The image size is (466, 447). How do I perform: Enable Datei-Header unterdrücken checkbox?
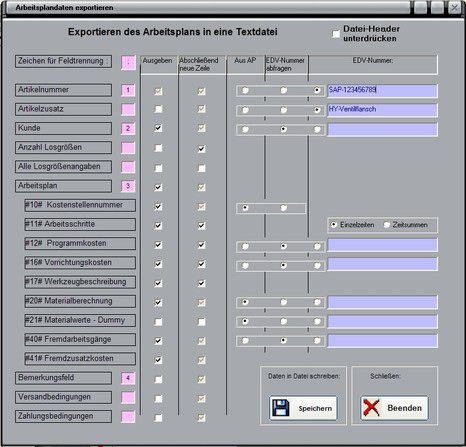click(336, 34)
